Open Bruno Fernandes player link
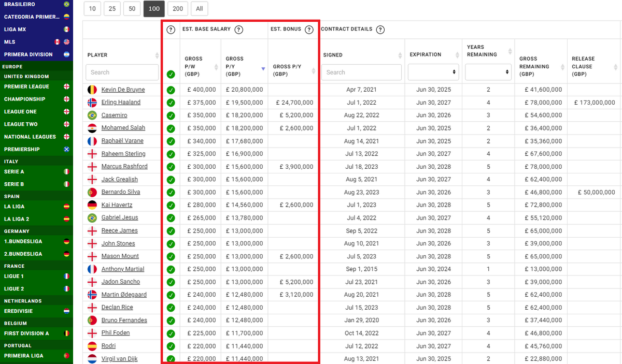622x364 pixels. 124,320
